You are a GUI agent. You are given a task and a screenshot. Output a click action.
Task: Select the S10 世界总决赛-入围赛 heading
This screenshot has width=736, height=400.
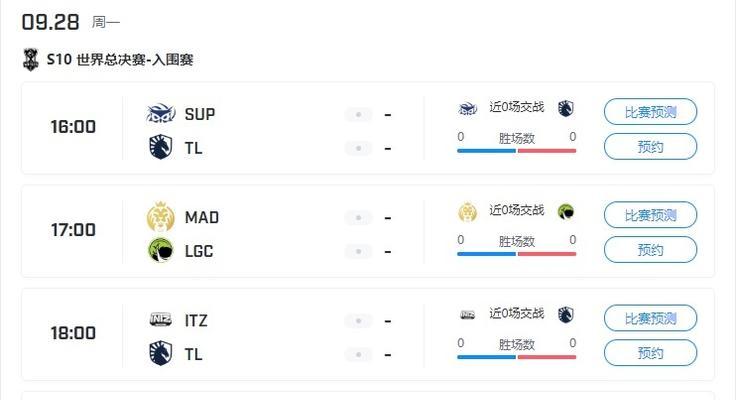120,60
